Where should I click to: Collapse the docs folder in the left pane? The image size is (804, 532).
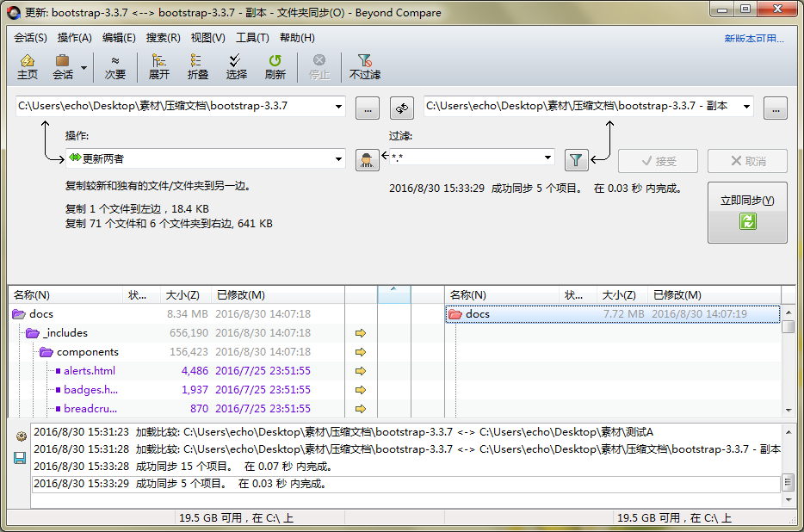click(x=19, y=313)
